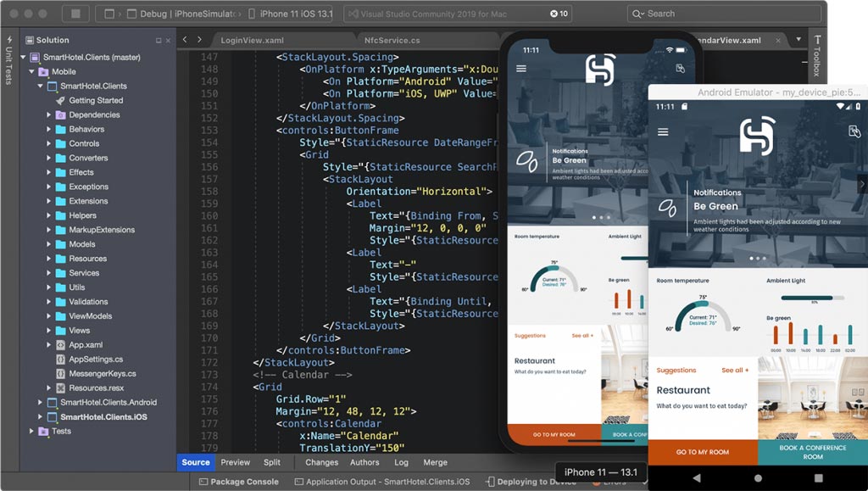Image resolution: width=868 pixels, height=491 pixels.
Task: Select Resources.resx in the solution tree
Action: click(96, 388)
